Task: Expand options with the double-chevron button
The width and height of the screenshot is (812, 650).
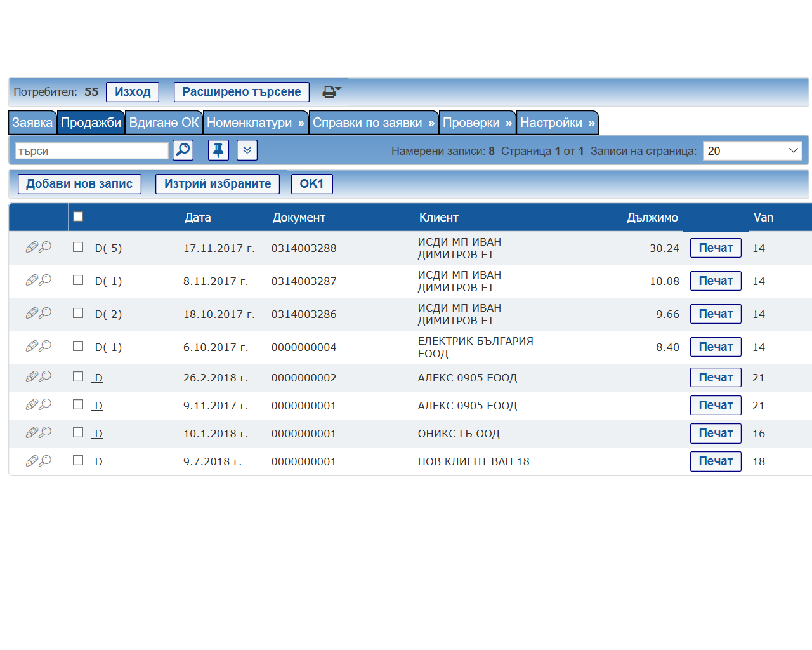Action: 247,150
